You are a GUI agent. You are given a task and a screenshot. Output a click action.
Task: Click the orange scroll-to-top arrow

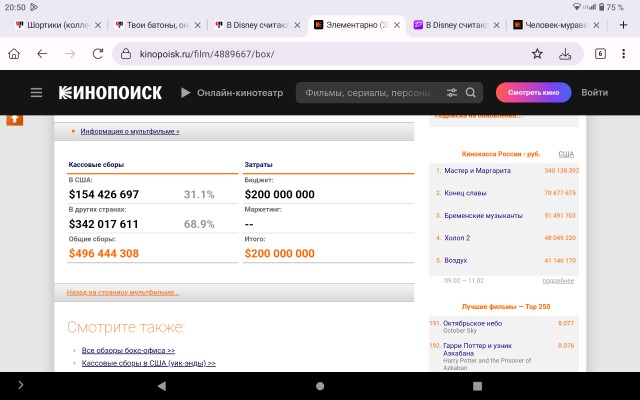tap(14, 120)
